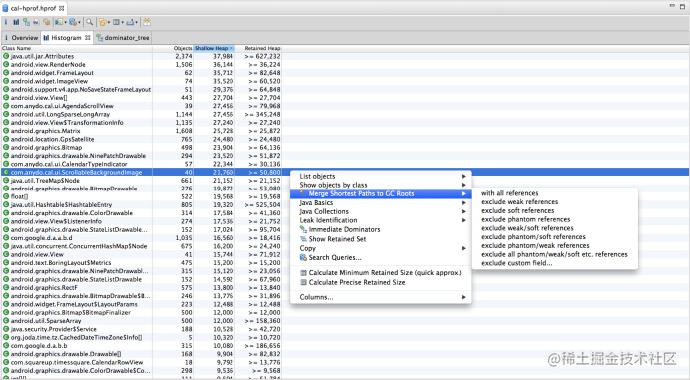The height and width of the screenshot is (380, 690).
Task: Expand the query browser dropdown arrow
Action: [79, 22]
